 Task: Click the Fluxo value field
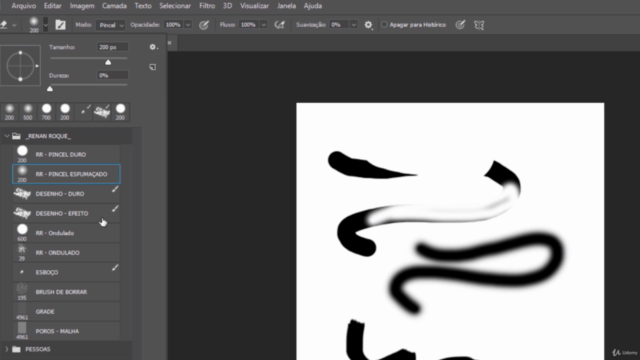coord(249,25)
